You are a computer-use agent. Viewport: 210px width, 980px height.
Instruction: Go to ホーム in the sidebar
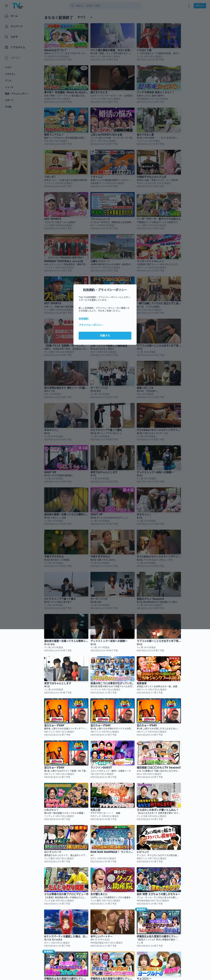tap(14, 16)
